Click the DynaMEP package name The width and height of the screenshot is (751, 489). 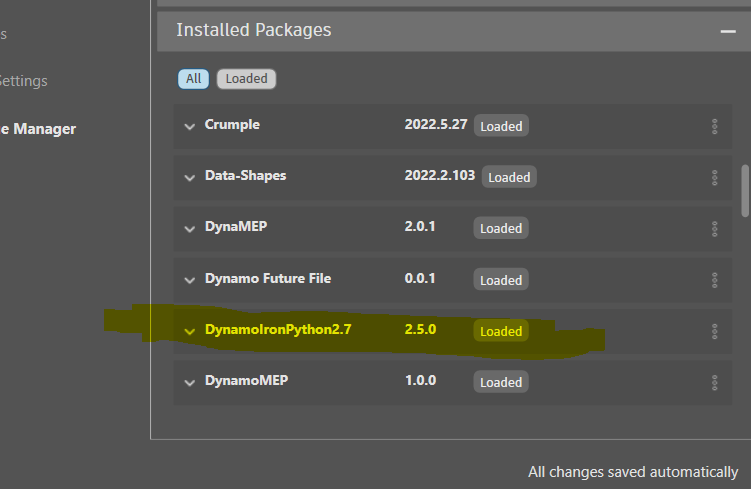point(236,227)
